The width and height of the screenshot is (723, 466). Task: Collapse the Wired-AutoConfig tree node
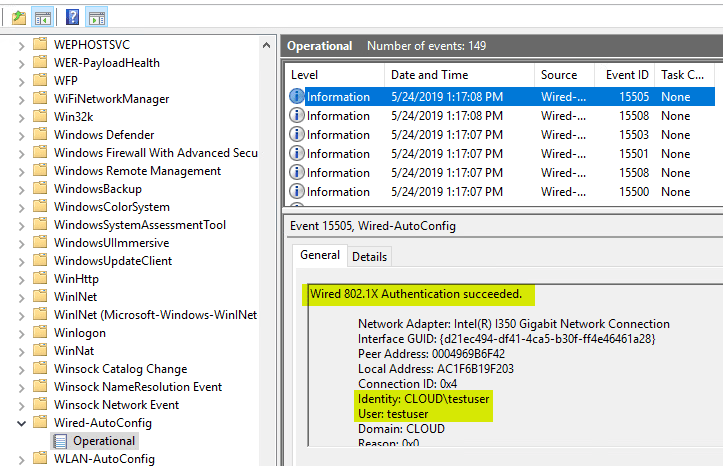22,423
